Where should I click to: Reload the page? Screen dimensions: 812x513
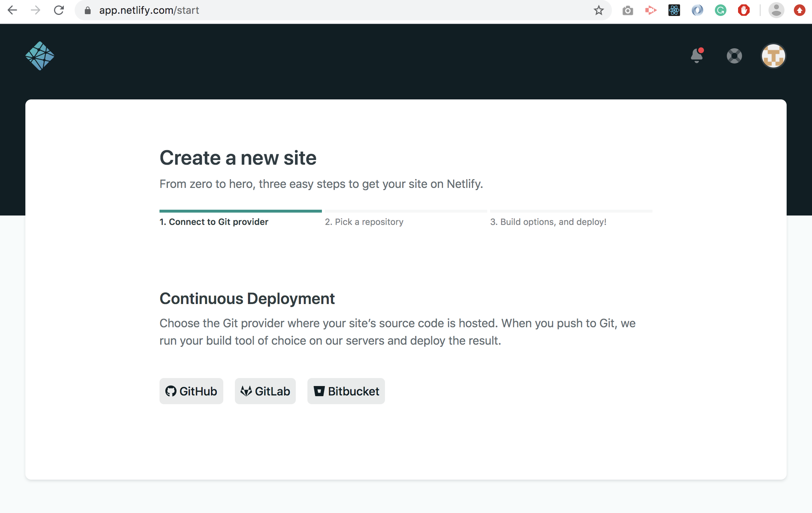pyautogui.click(x=59, y=10)
